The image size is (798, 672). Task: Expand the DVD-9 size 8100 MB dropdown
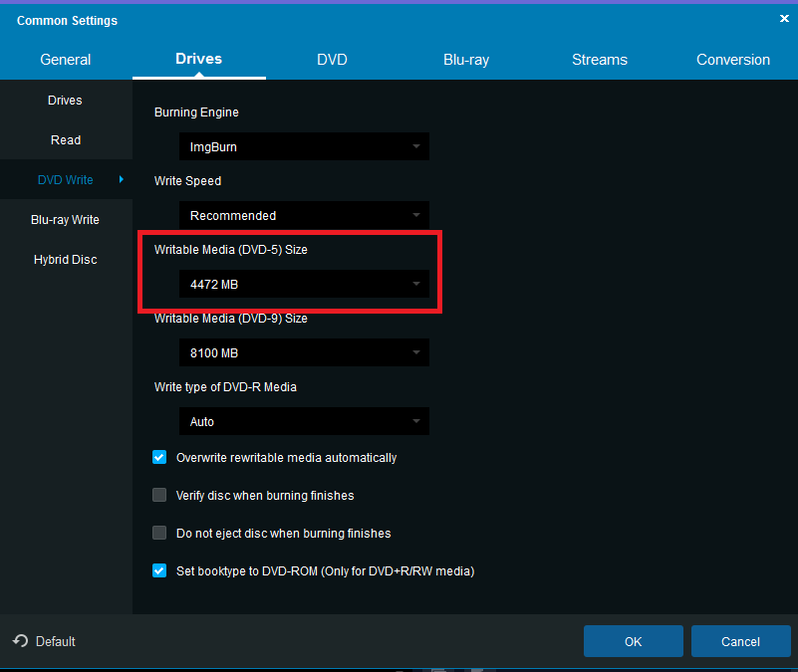point(304,353)
